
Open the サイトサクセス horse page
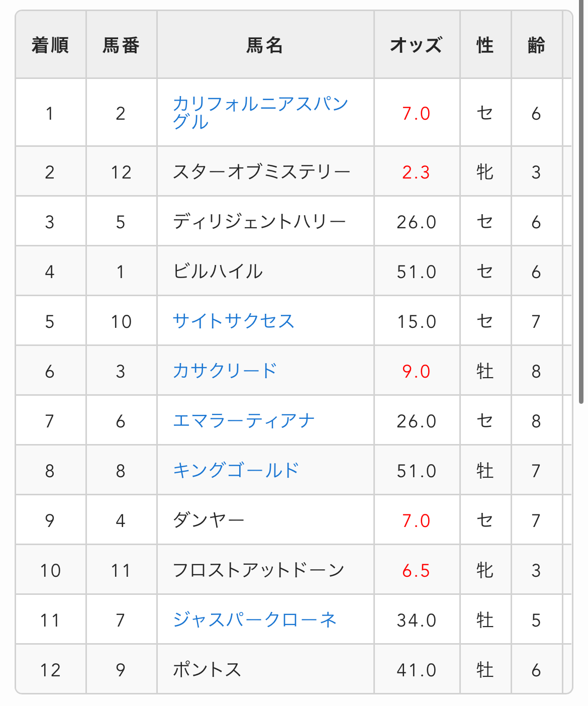pyautogui.click(x=233, y=321)
